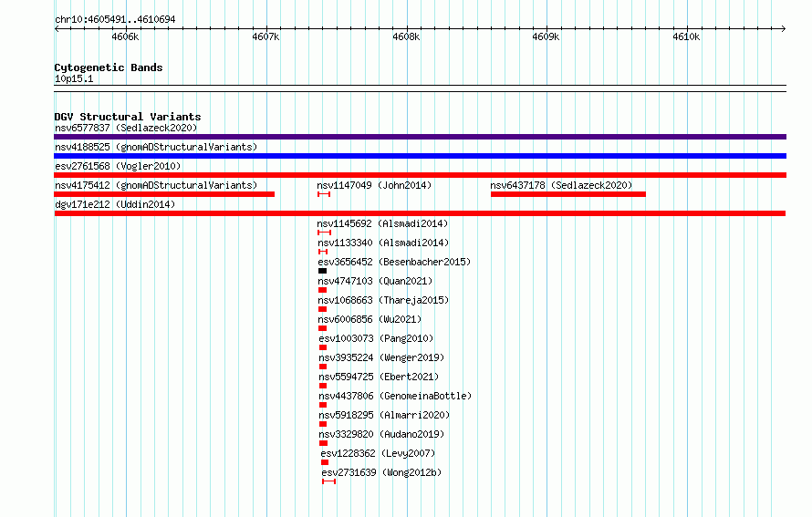The image size is (812, 517).
Task: Click the dgv171e212 (Uddin2014) label
Action: click(115, 204)
